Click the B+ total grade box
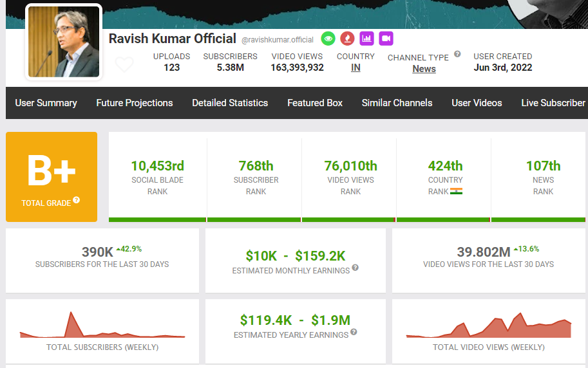588x368 pixels. tap(52, 177)
